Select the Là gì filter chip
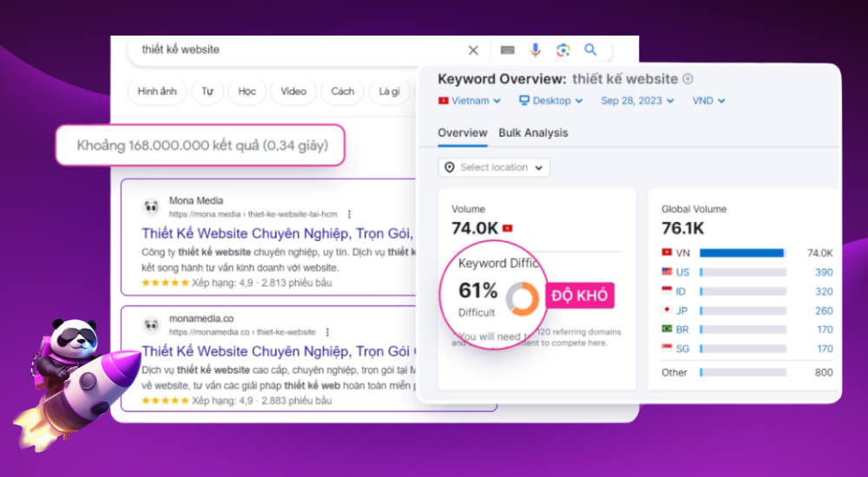This screenshot has width=868, height=477. 389,91
